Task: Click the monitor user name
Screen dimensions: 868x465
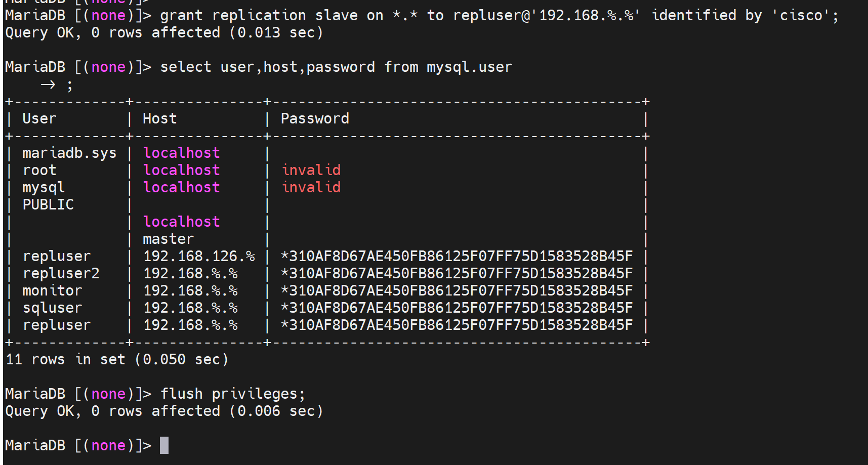Action: point(52,290)
